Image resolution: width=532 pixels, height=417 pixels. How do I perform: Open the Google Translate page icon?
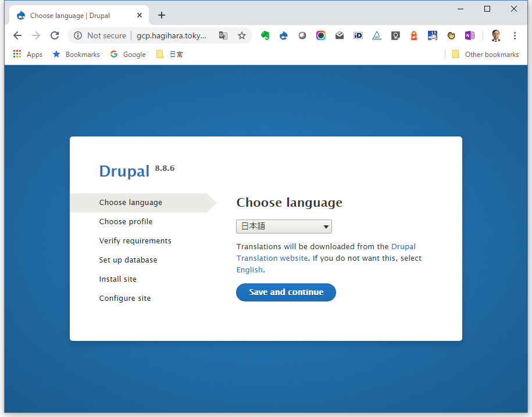coord(223,35)
